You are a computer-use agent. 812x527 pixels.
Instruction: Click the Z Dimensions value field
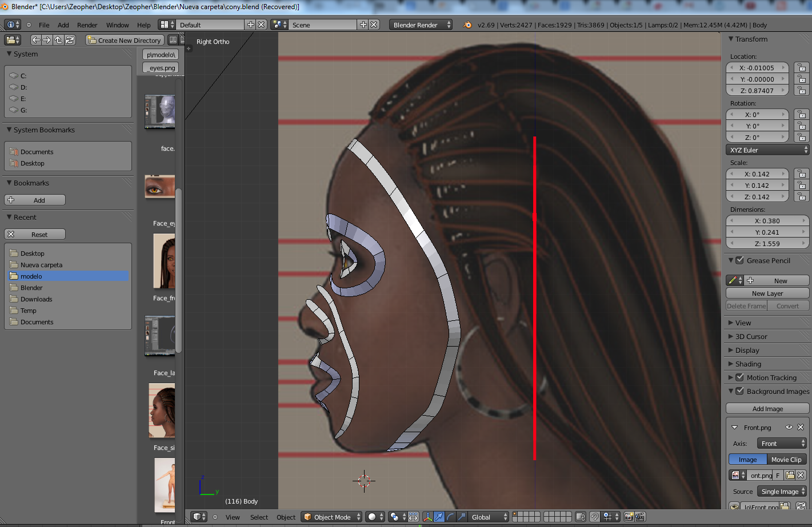pos(767,244)
